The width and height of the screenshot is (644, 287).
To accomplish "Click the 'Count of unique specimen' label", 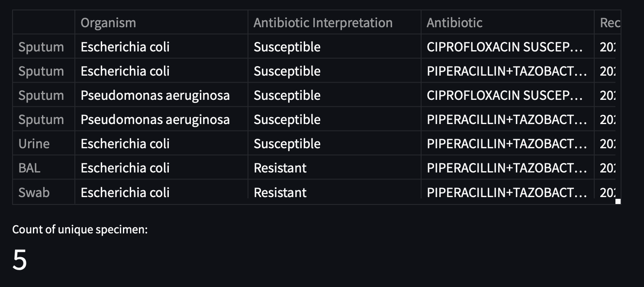I will tap(80, 230).
